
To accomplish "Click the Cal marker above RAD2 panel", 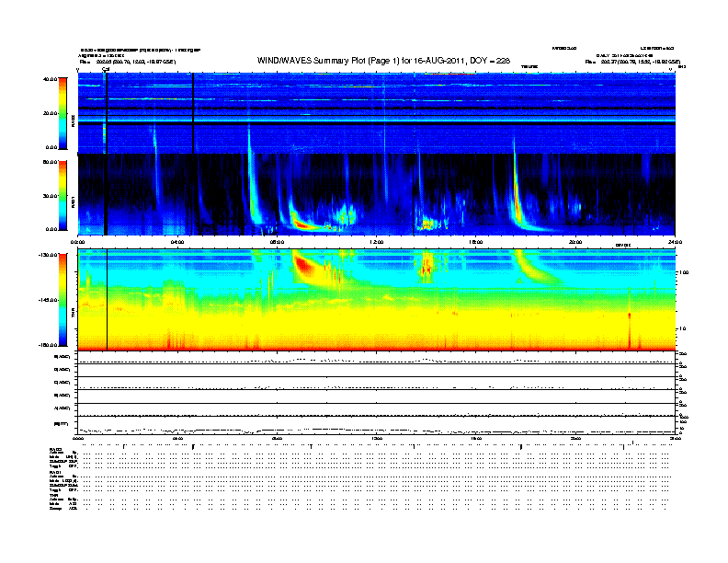I will (x=106, y=69).
